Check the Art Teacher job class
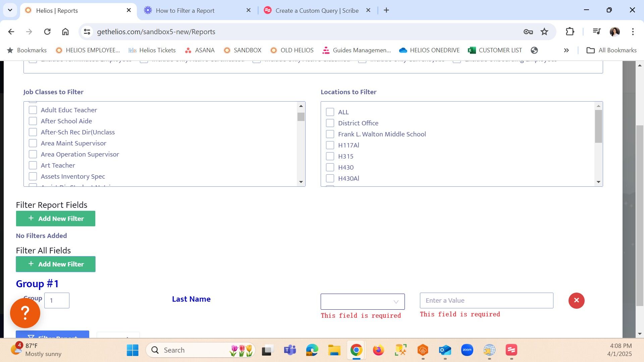 (x=33, y=166)
